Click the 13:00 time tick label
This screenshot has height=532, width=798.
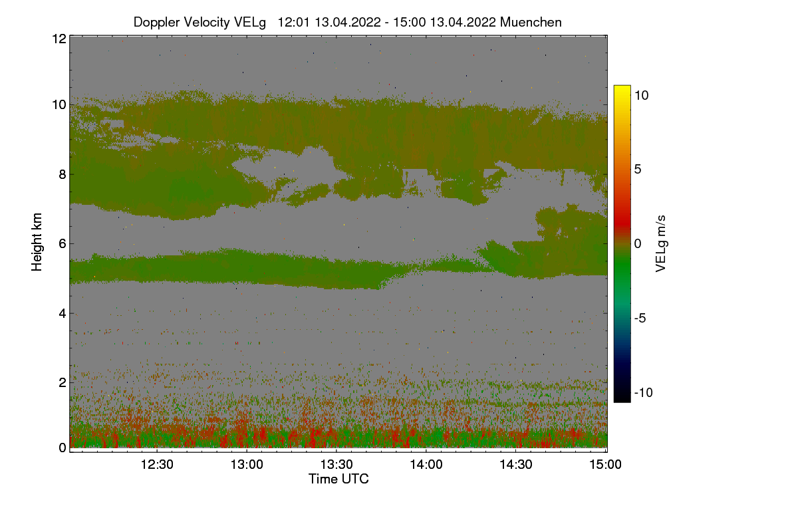(x=247, y=464)
